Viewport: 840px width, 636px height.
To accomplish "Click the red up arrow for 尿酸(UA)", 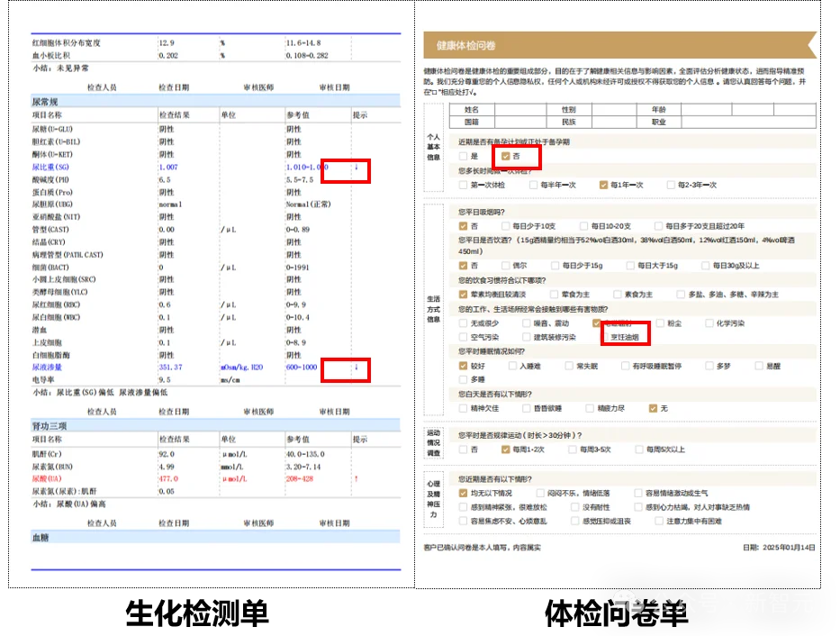I will click(x=356, y=478).
